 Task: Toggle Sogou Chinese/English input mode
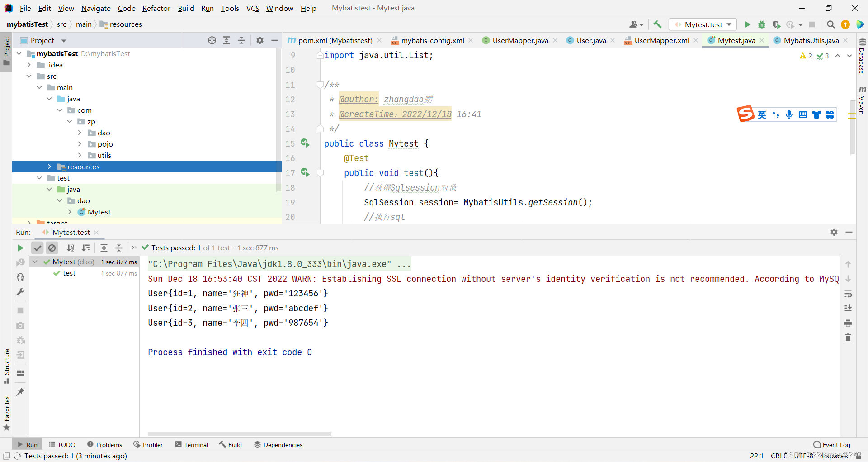[x=762, y=114]
